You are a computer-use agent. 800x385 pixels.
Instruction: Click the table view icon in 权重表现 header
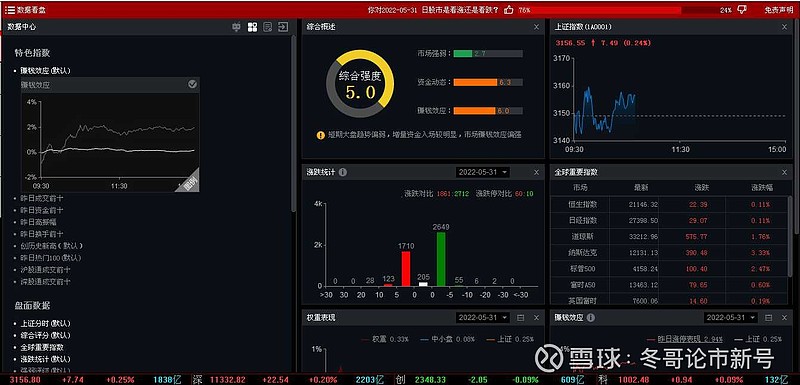tap(520, 318)
